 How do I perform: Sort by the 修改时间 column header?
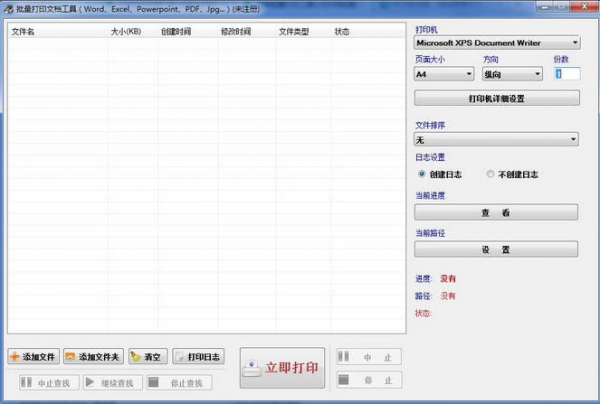pyautogui.click(x=246, y=32)
